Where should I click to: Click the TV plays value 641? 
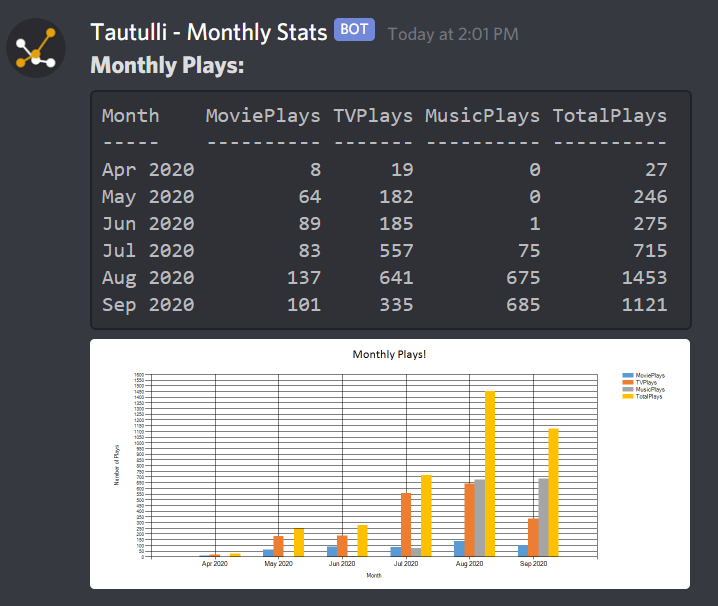tap(396, 278)
